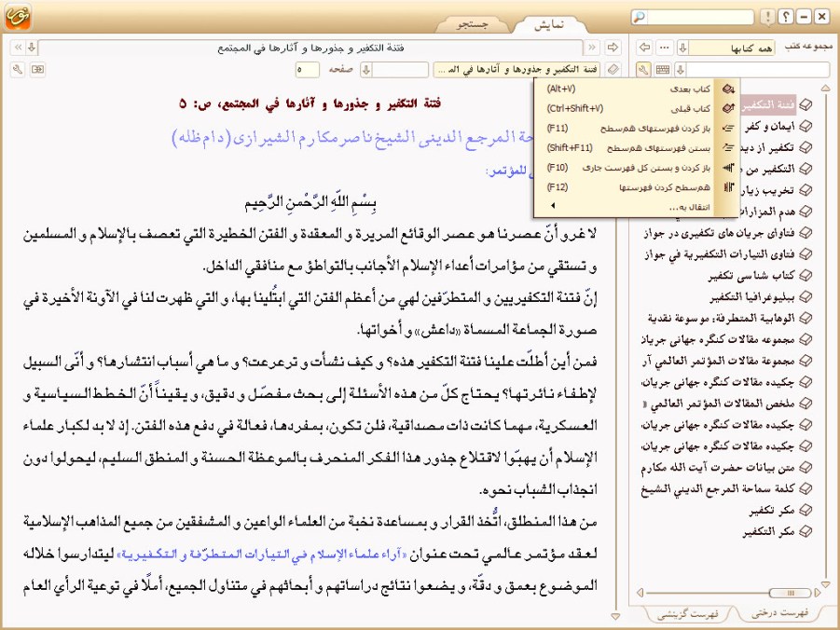Click the Noor app logo icon

17,16
